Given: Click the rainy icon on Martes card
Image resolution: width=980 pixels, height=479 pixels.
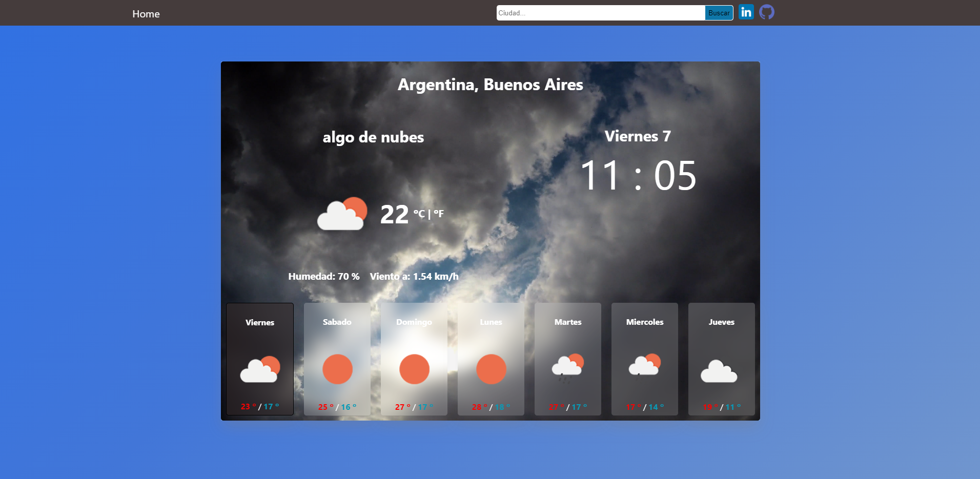Looking at the screenshot, I should click(x=568, y=366).
